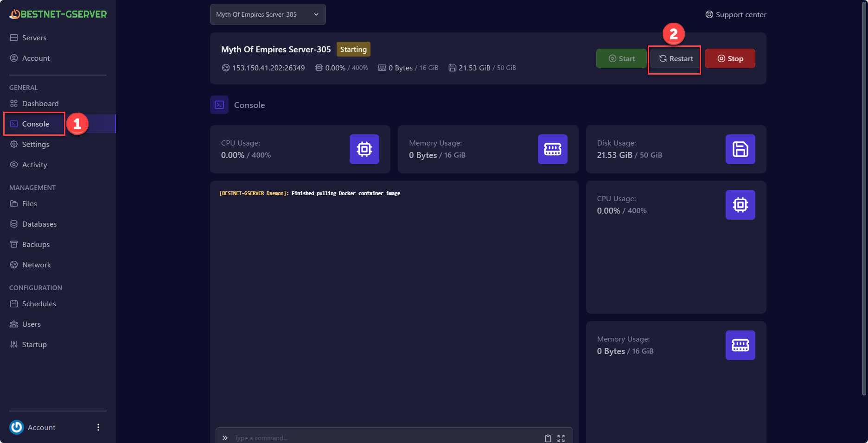Open the Users management page
Image resolution: width=868 pixels, height=443 pixels.
31,324
